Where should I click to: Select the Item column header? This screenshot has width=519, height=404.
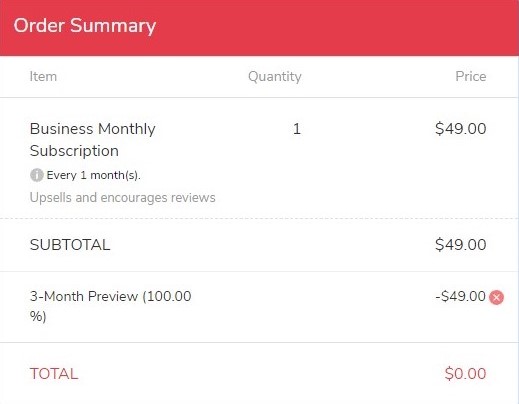pos(43,76)
